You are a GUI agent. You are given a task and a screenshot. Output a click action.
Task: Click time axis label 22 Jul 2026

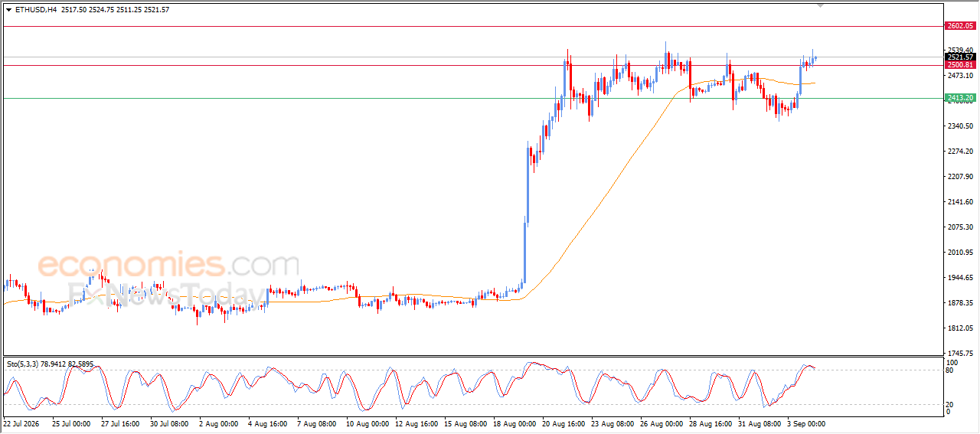coord(21,423)
